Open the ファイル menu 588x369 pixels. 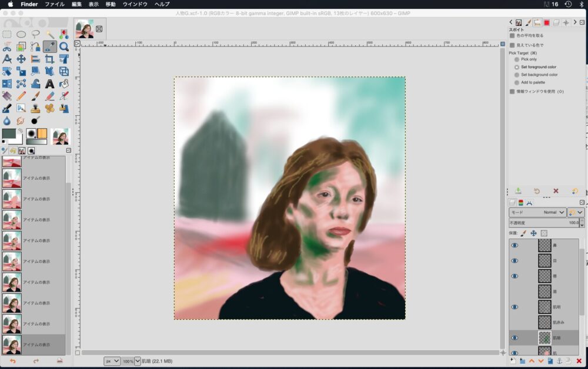(x=55, y=4)
